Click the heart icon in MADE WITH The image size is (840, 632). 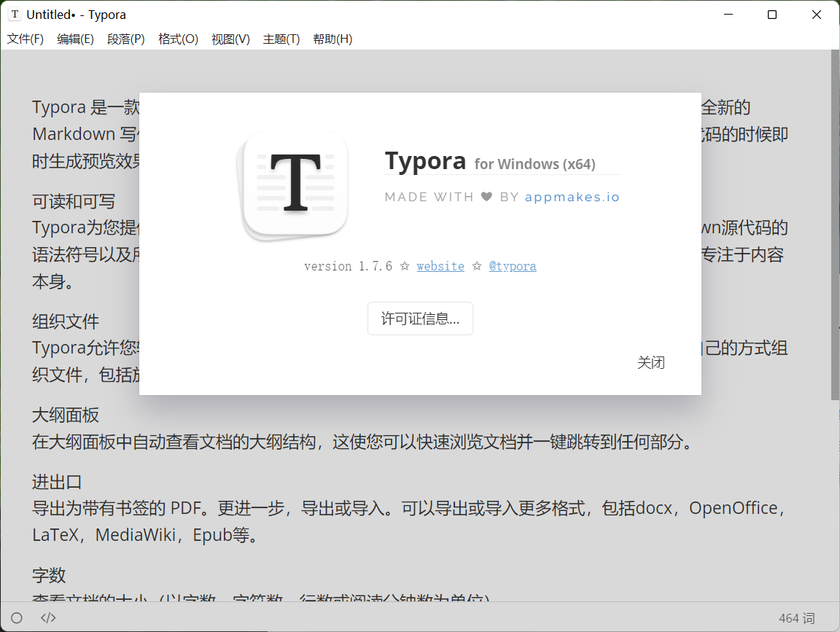(486, 197)
